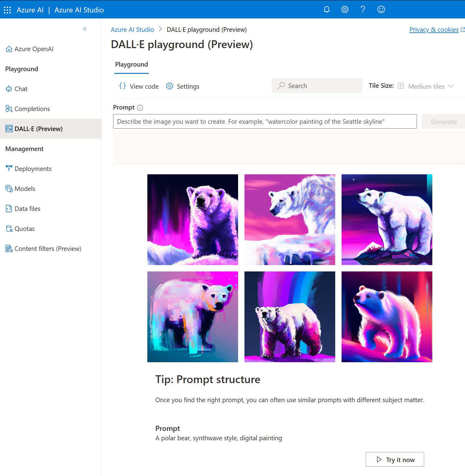Click the Data files icon

9,209
